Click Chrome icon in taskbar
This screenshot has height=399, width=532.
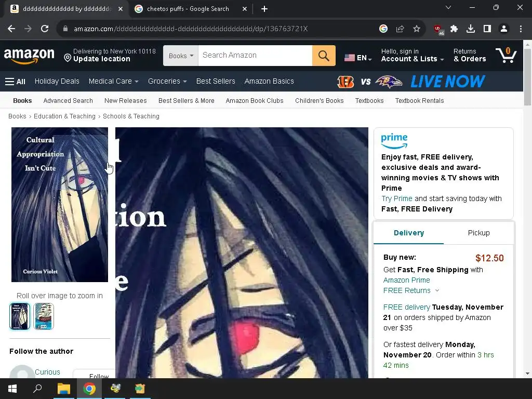tap(89, 389)
